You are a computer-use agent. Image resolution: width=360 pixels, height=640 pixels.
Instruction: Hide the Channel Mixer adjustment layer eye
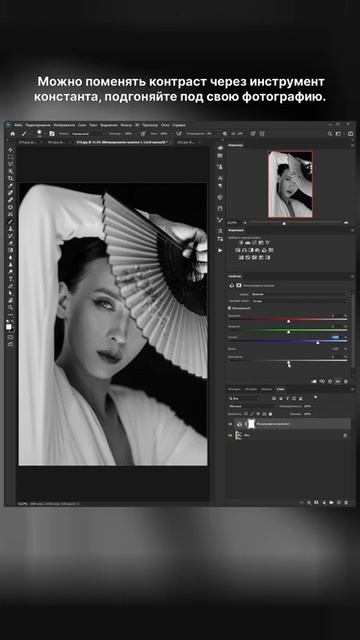coord(230,424)
